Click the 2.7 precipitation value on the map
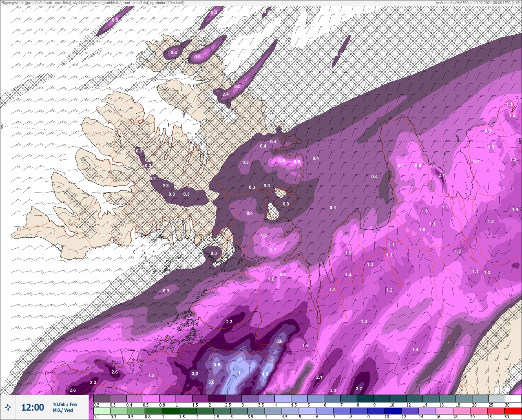The width and height of the screenshot is (522, 420). point(359,389)
